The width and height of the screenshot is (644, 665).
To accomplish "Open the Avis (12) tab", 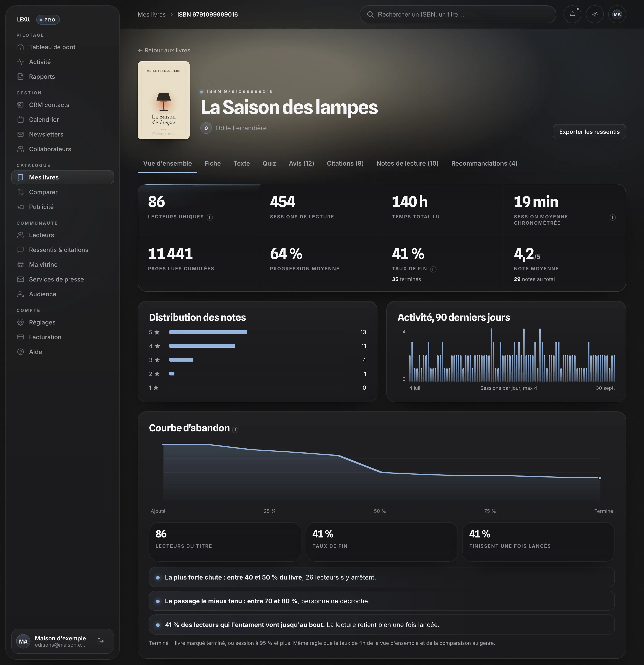I will click(301, 164).
